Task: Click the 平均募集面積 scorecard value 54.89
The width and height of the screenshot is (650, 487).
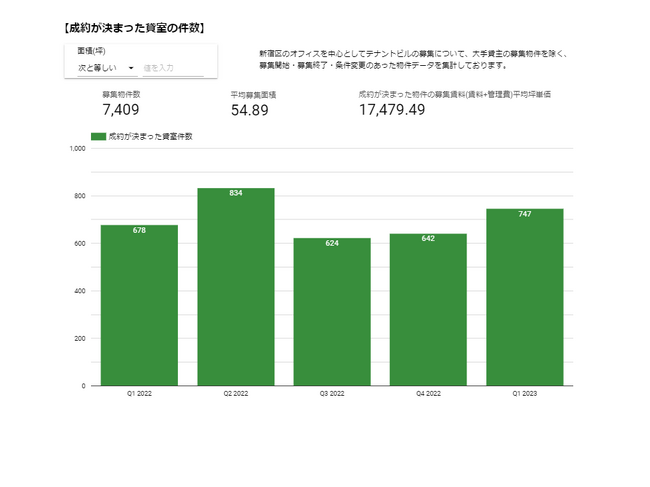Action: (250, 110)
